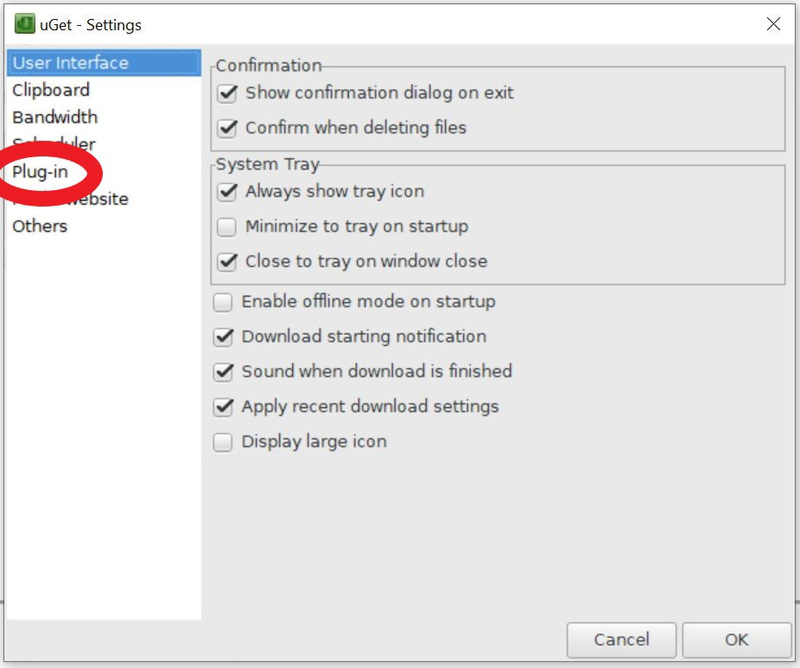Viewport: 800px width, 668px height.
Task: Confirm settings with OK button
Action: [737, 640]
